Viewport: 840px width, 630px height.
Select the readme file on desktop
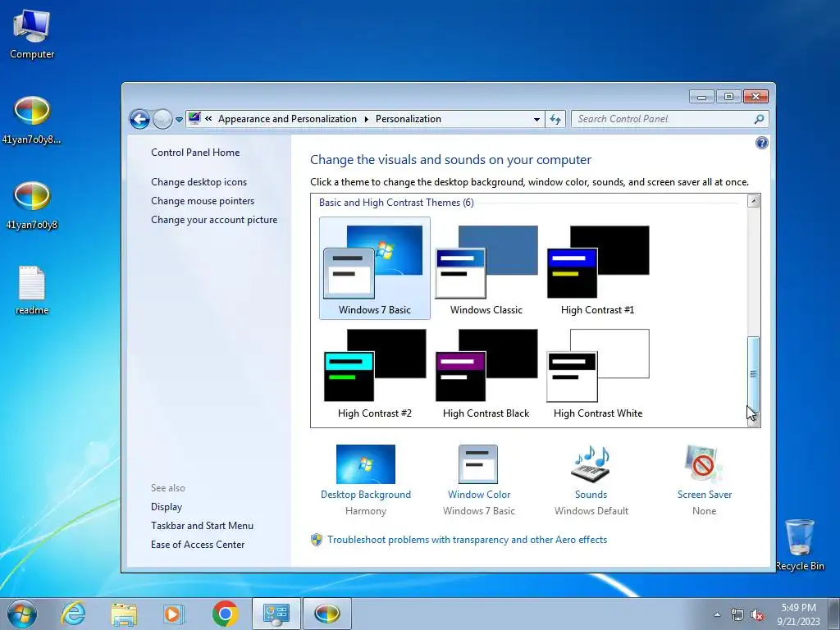(x=32, y=290)
